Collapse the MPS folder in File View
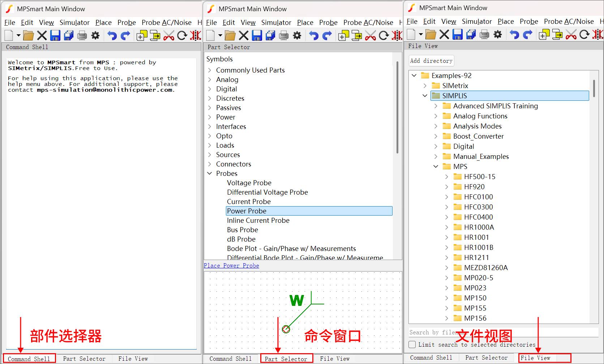This screenshot has height=364, width=604. point(436,166)
